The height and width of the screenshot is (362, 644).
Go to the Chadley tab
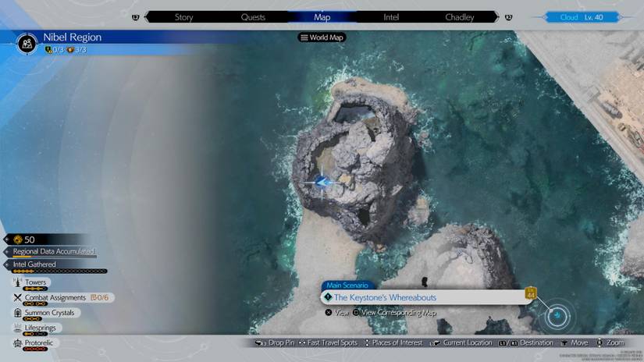(x=460, y=17)
